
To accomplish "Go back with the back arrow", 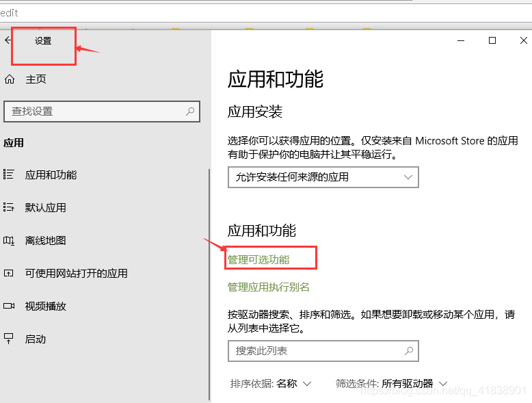I will click(x=8, y=40).
